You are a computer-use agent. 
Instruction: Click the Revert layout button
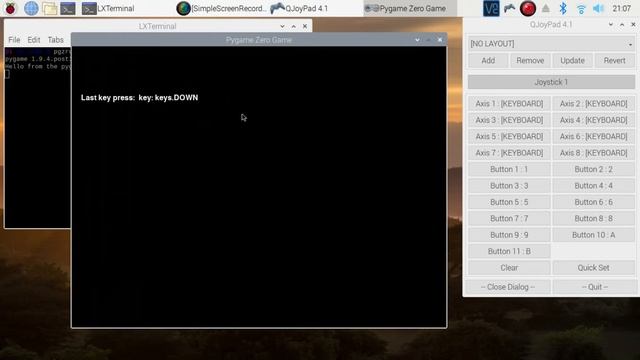click(614, 60)
